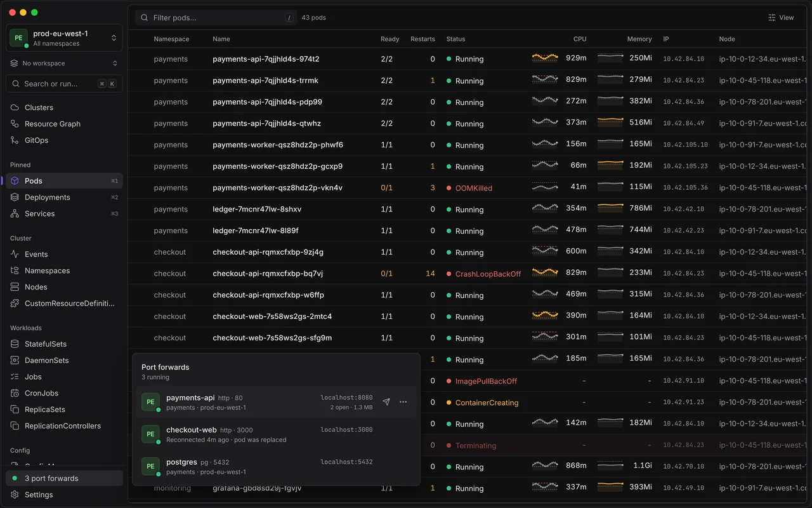Toggle the 3 port forwards panel

(64, 478)
